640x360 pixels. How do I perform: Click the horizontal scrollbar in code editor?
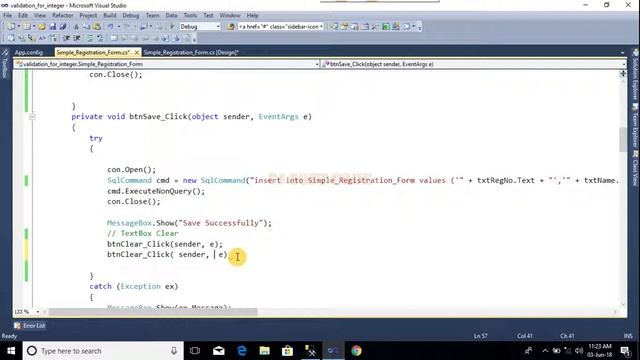pyautogui.click(x=153, y=312)
